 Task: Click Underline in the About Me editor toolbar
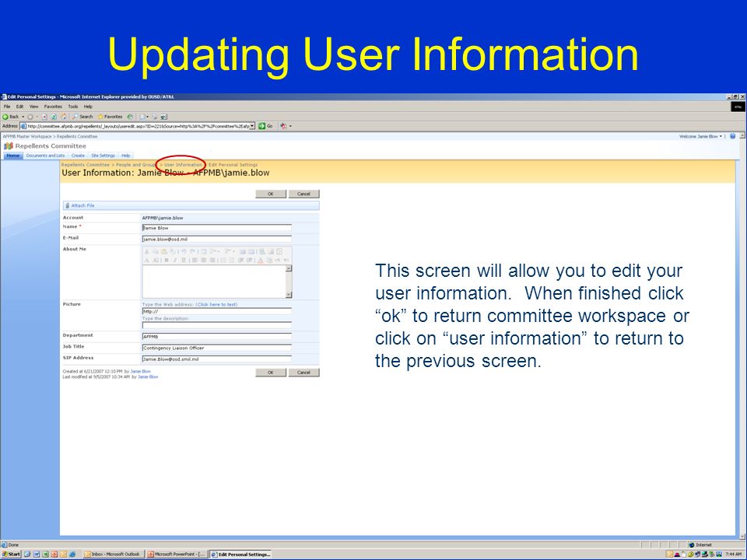[x=184, y=260]
